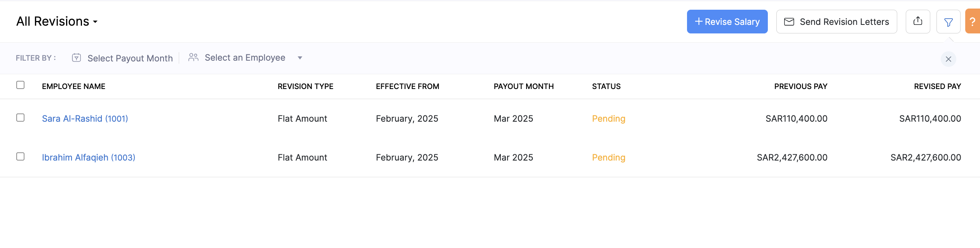This screenshot has height=248, width=980.
Task: Click the envelope icon in Send Revision Letters
Action: point(789,22)
